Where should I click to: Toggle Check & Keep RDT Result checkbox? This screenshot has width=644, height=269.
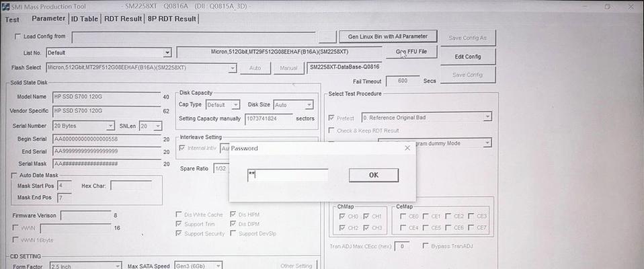331,130
